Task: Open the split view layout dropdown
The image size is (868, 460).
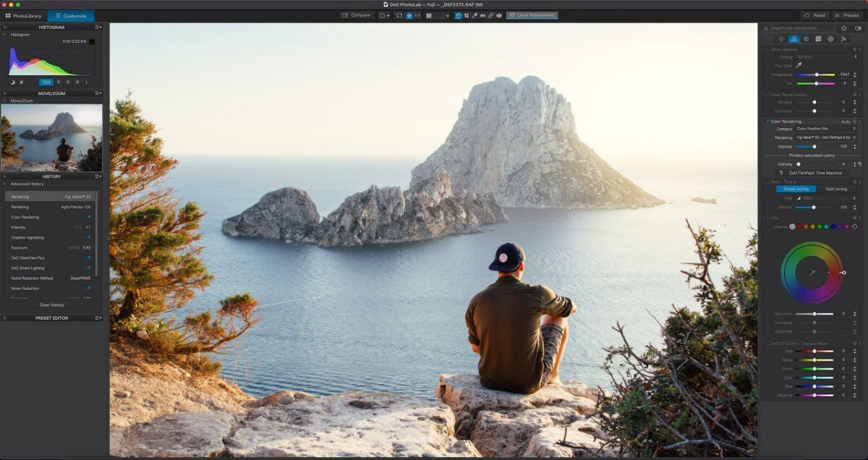Action: point(384,15)
